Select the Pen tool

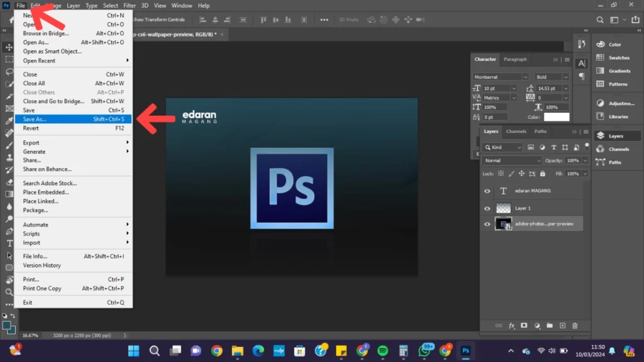click(9, 231)
